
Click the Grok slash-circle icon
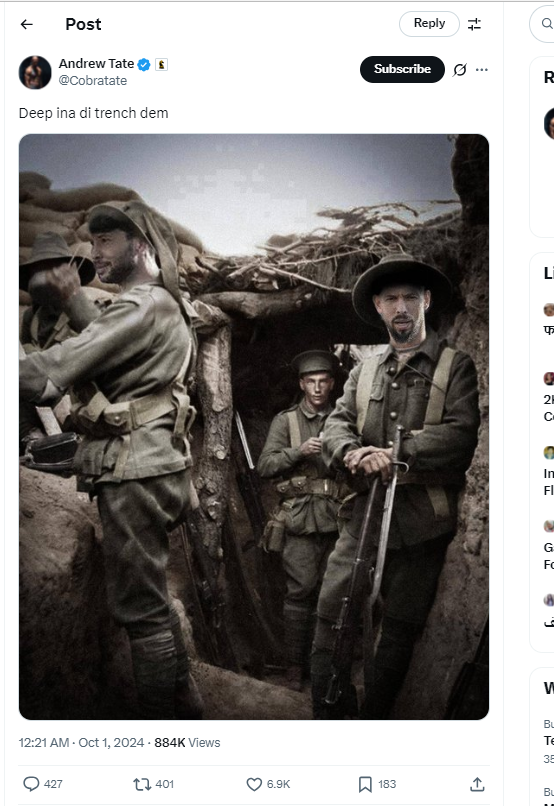[x=459, y=69]
